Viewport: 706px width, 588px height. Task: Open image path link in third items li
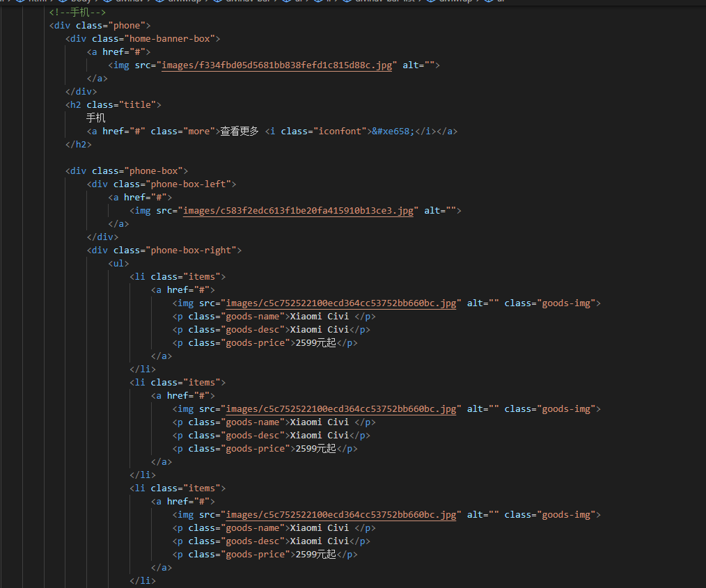pos(341,515)
